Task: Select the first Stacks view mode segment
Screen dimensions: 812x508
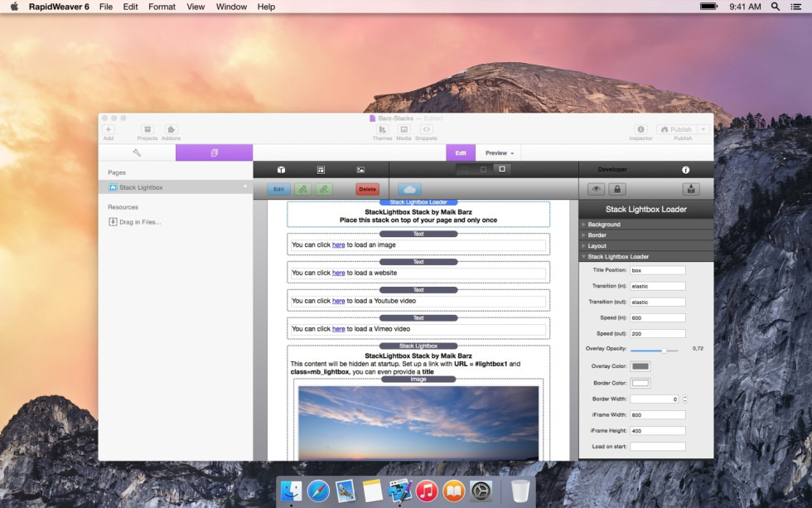Action: [465, 169]
